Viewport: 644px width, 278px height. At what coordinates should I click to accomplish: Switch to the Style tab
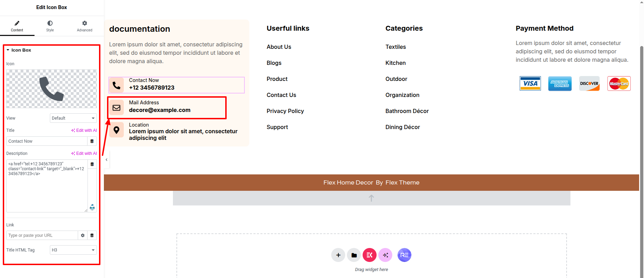pyautogui.click(x=50, y=26)
